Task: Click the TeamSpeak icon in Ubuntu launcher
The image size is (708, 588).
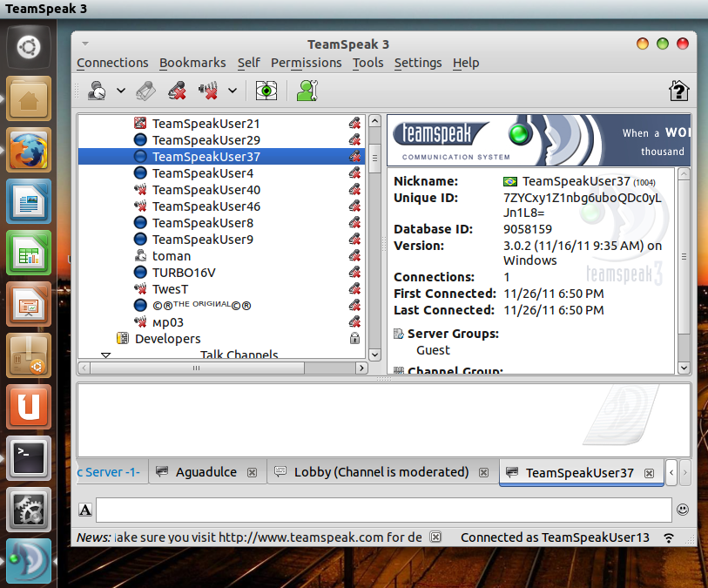Action: click(x=29, y=561)
